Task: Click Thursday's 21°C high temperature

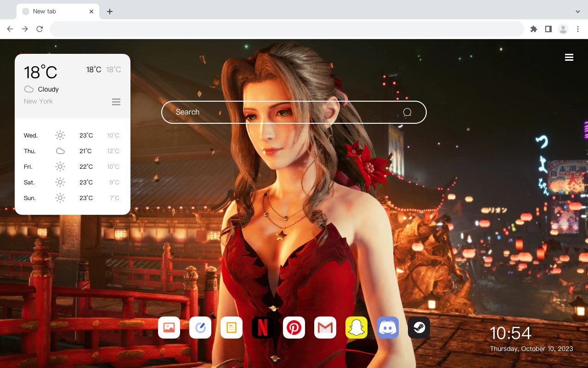Action: [x=85, y=151]
